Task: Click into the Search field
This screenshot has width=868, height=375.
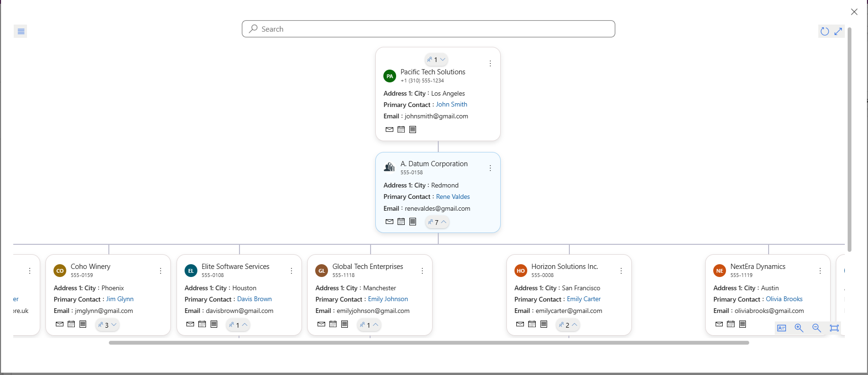Action: coord(428,29)
